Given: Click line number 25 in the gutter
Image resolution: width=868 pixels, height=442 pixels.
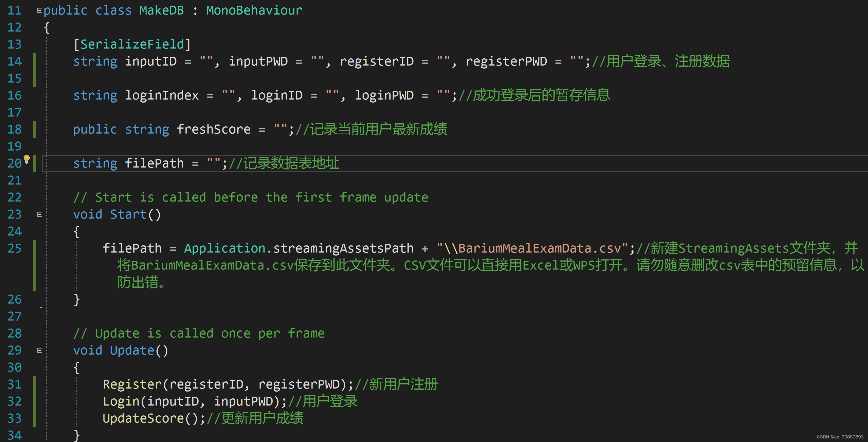Looking at the screenshot, I should 15,248.
